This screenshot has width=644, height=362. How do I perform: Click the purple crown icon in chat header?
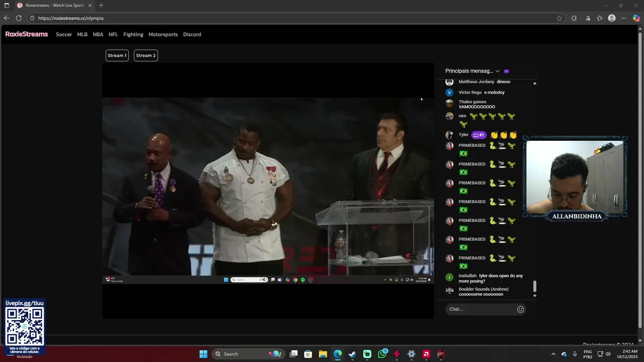coord(507,71)
